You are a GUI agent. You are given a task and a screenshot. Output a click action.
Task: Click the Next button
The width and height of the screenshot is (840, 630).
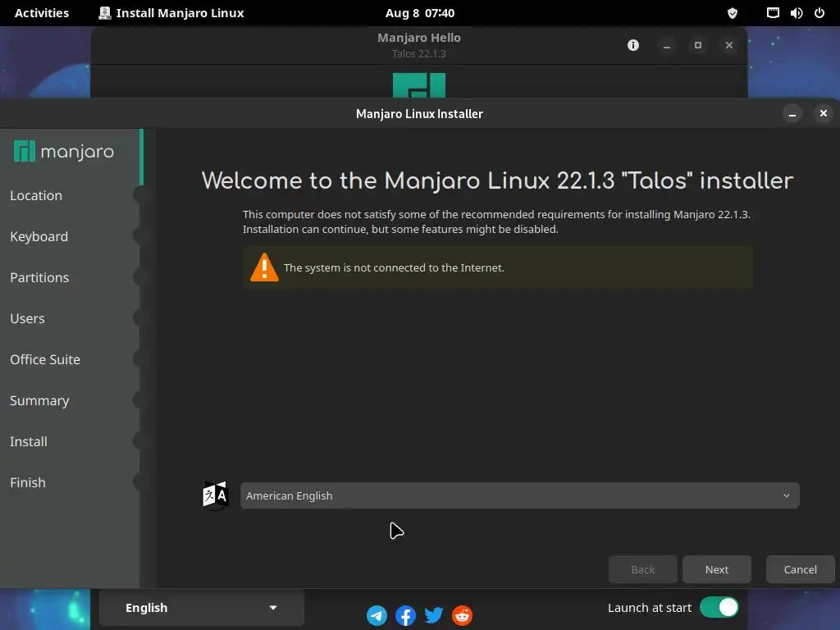tap(716, 569)
